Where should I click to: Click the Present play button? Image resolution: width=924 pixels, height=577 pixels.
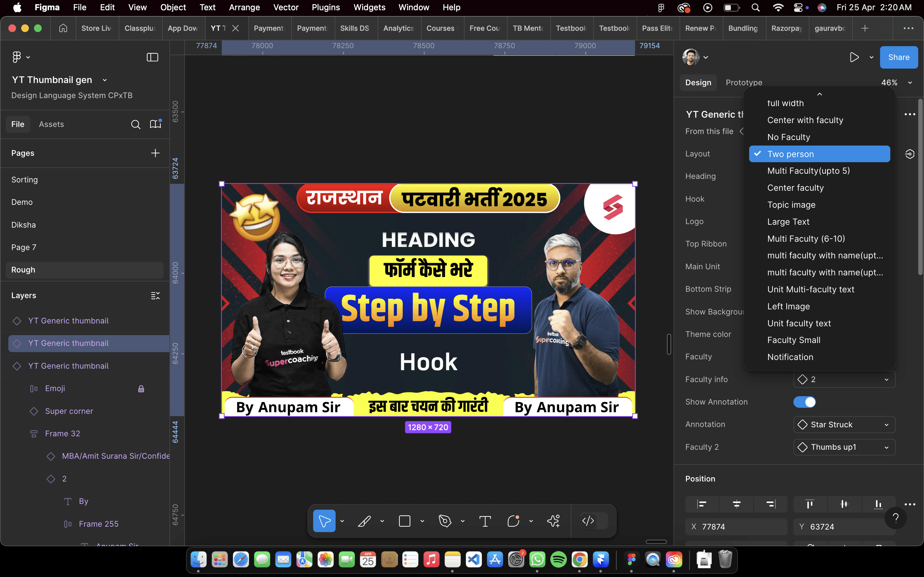click(x=854, y=57)
